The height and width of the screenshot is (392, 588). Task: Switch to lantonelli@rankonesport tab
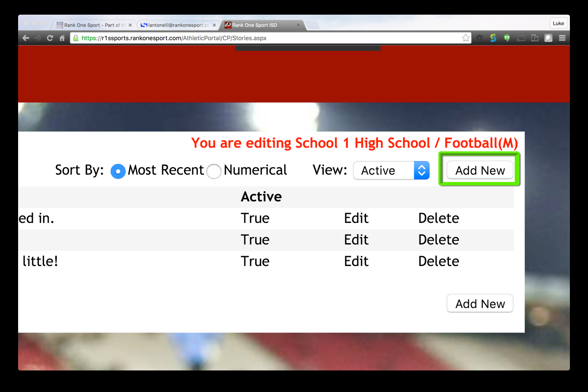pyautogui.click(x=178, y=25)
